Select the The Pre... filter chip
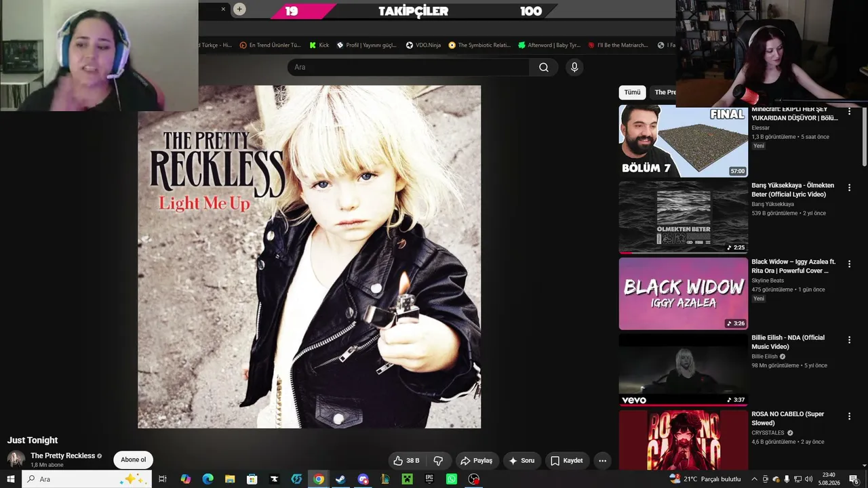Image resolution: width=868 pixels, height=488 pixels. coord(665,92)
